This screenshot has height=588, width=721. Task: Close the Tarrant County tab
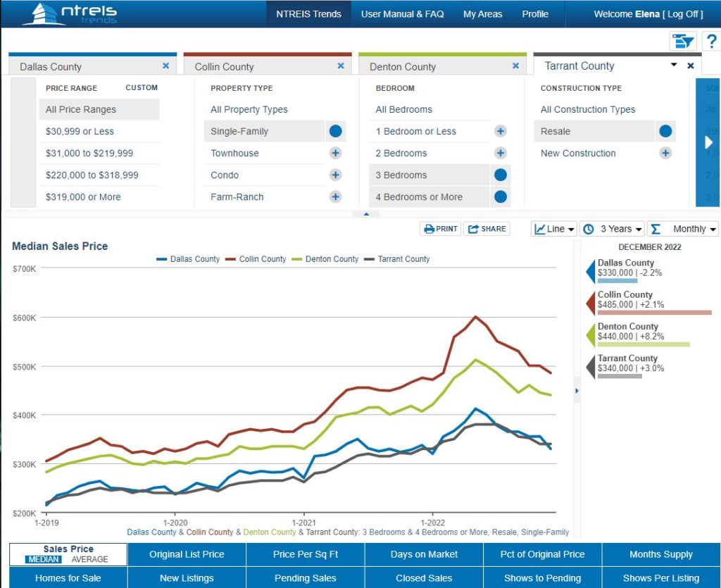click(691, 66)
